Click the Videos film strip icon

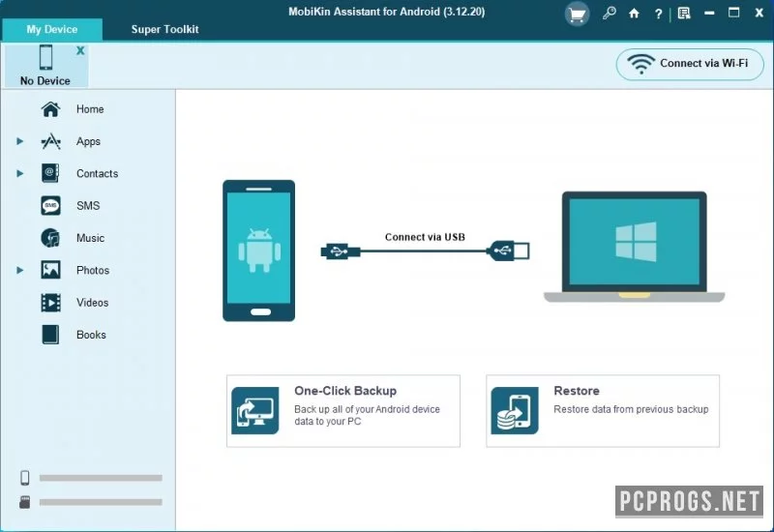tap(50, 303)
